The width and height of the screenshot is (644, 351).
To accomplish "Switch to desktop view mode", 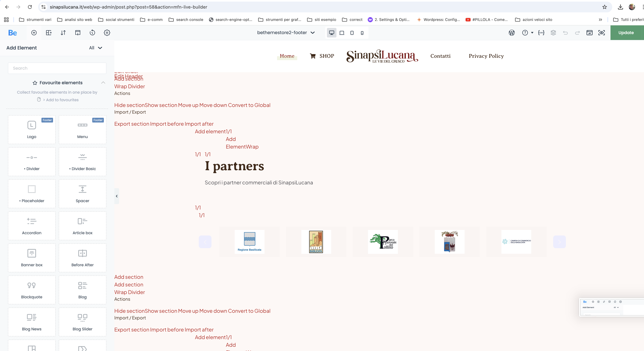I will (332, 33).
